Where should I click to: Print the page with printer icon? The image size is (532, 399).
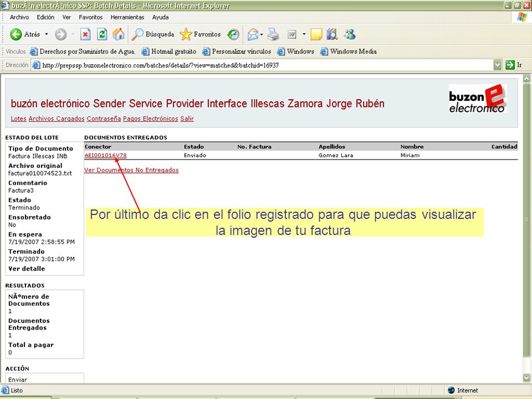(273, 34)
